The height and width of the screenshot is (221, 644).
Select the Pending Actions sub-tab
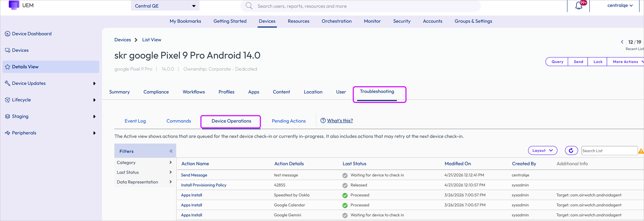[x=289, y=121]
